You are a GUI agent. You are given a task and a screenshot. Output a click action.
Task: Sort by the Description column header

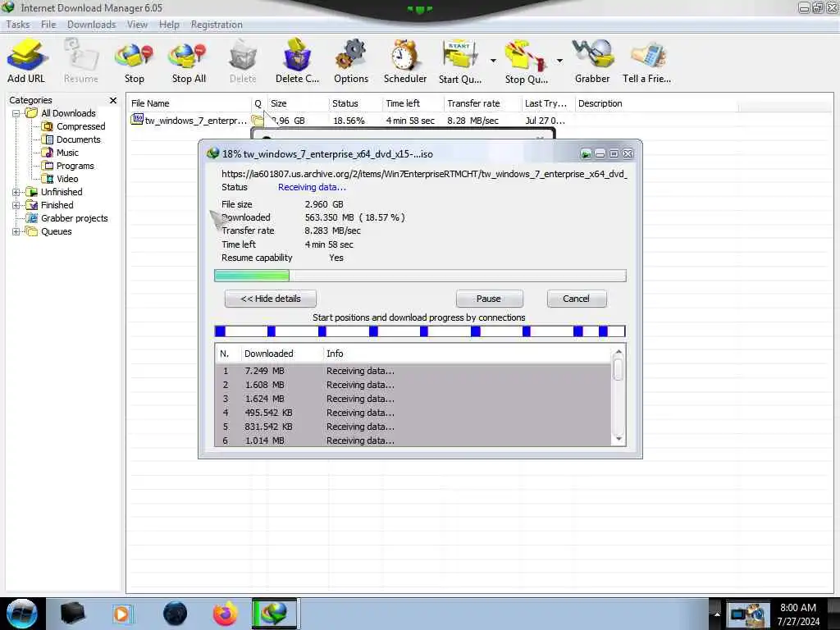point(656,103)
